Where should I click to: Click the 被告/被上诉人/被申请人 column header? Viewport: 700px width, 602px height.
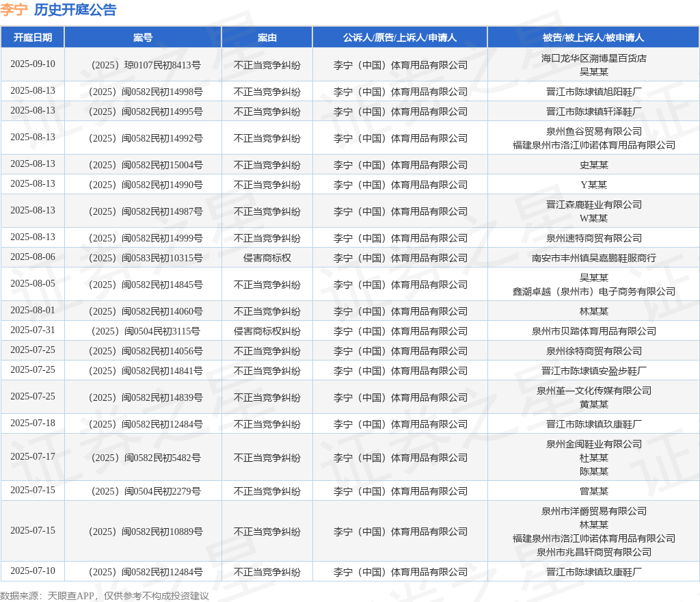pyautogui.click(x=593, y=38)
